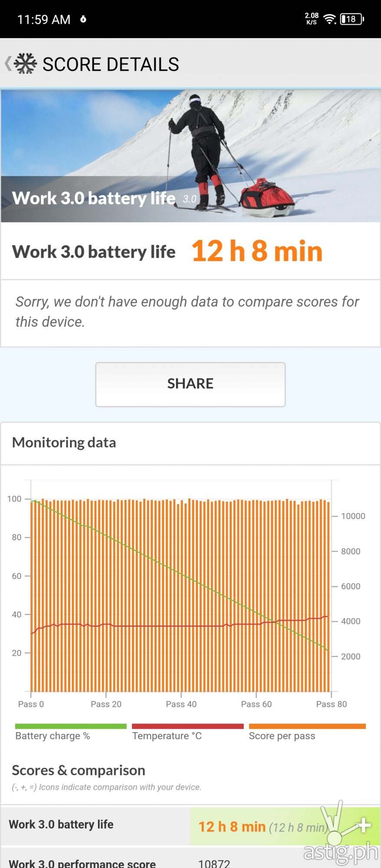Tap the Pass 40 label on chart axis
Screen dimensions: 381x868
pos(181,704)
